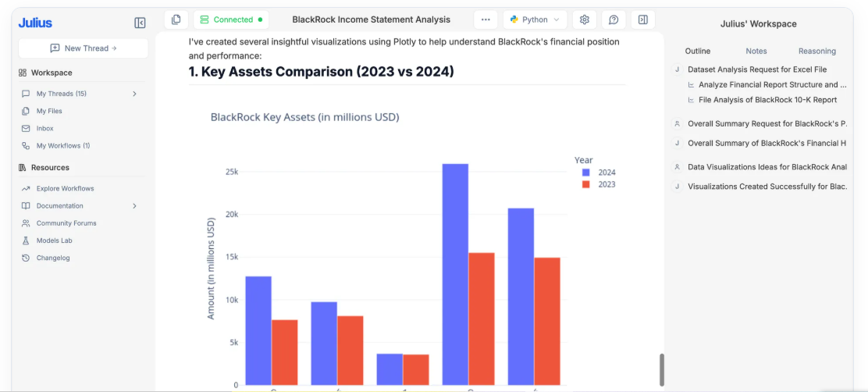
Task: Switch to the Reasoning tab
Action: [x=817, y=51]
